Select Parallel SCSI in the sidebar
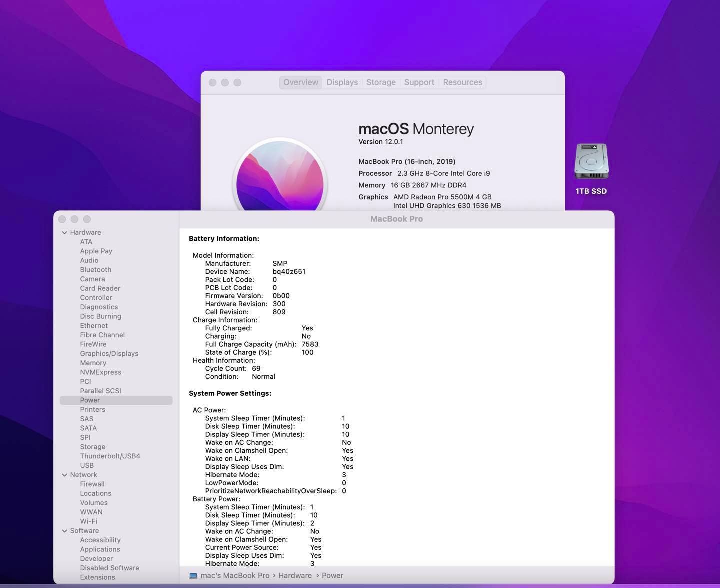This screenshot has height=588, width=720. tap(101, 391)
